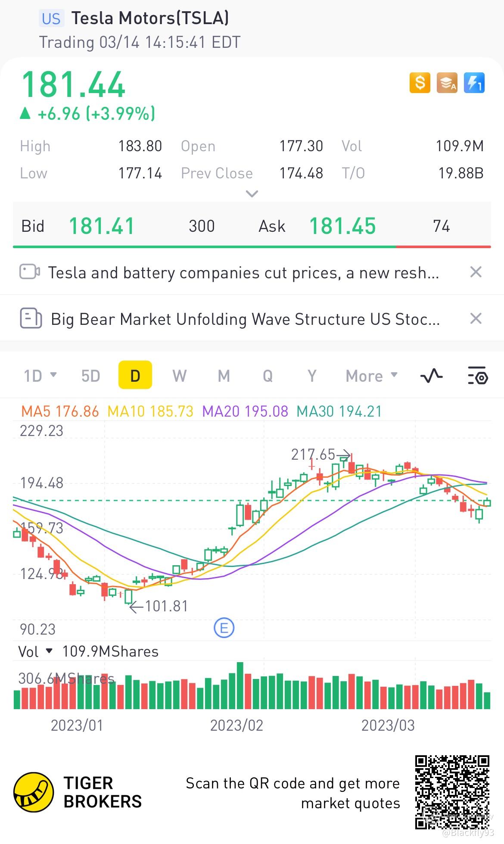Open news: Tesla and battery companies cut prices

tap(243, 272)
